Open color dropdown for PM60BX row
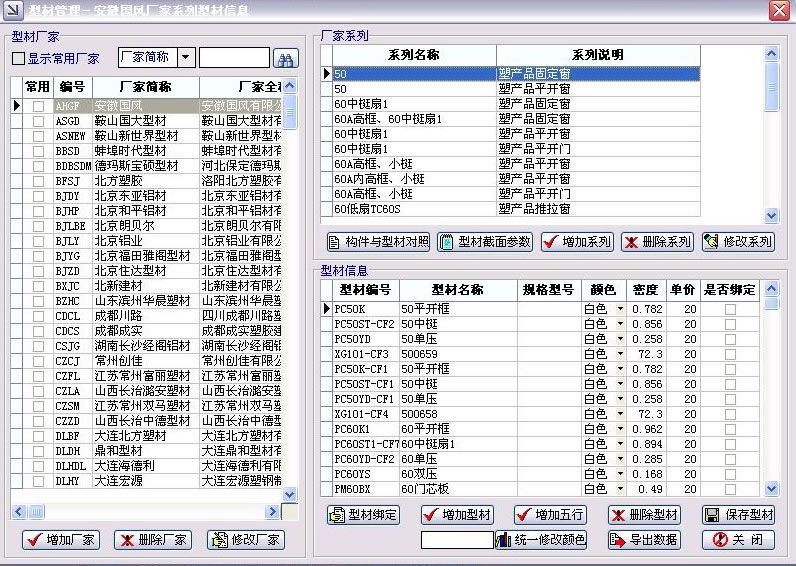The height and width of the screenshot is (566, 796). pyautogui.click(x=620, y=489)
